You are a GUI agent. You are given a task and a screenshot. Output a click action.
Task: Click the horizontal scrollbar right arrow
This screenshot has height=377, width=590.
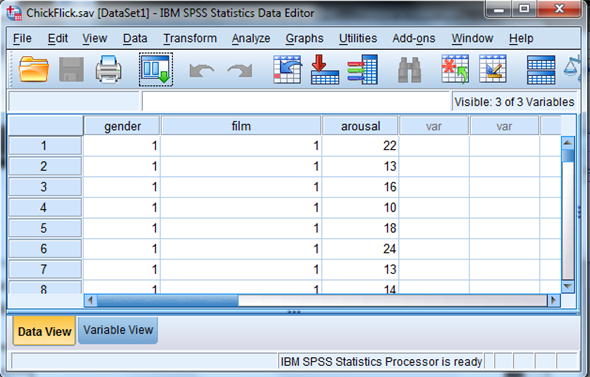(554, 301)
